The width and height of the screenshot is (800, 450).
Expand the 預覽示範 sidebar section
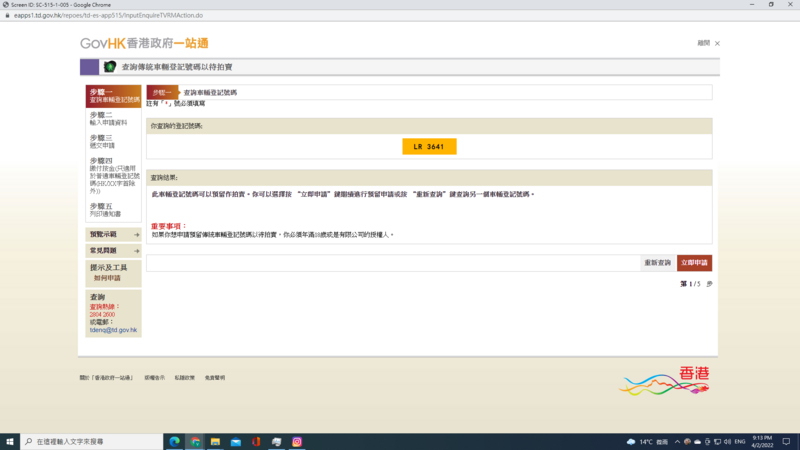pyautogui.click(x=113, y=235)
